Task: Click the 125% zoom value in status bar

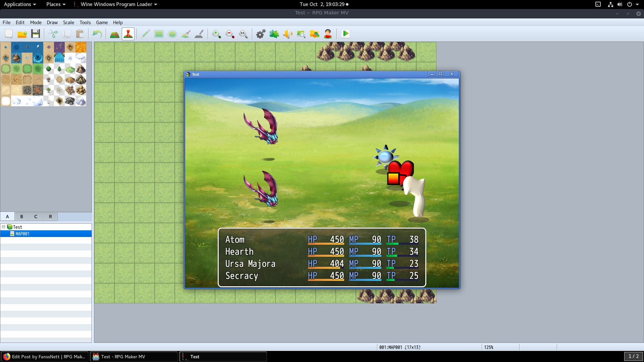Action: coord(489,347)
